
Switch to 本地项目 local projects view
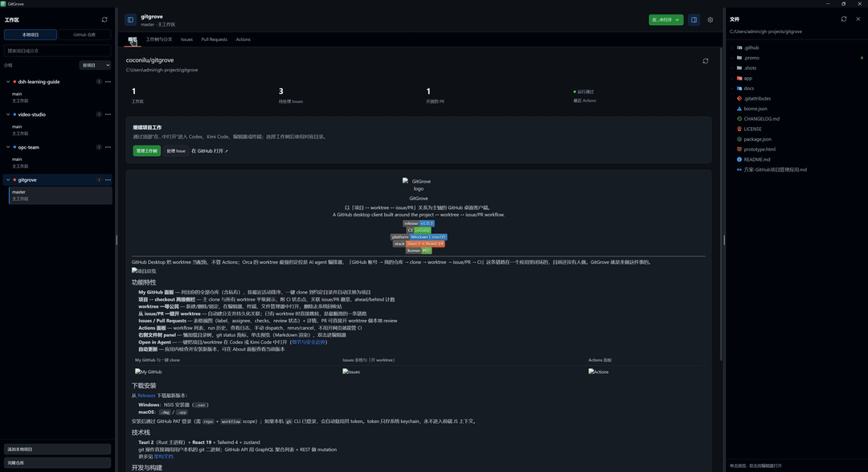(x=31, y=35)
